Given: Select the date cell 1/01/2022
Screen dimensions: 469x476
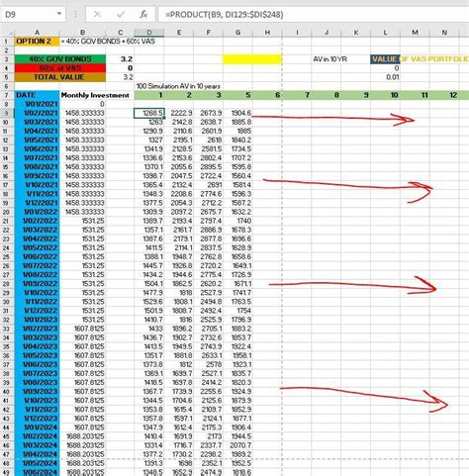Looking at the screenshot, I should tap(37, 212).
